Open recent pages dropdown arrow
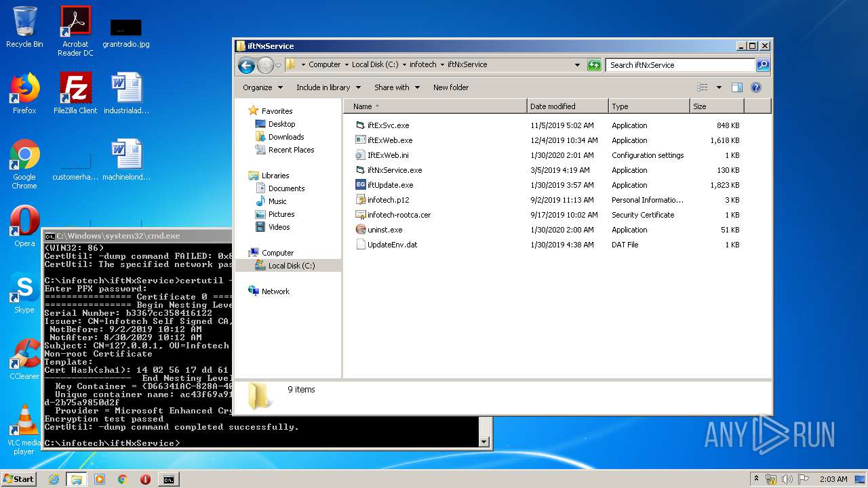 [x=278, y=66]
